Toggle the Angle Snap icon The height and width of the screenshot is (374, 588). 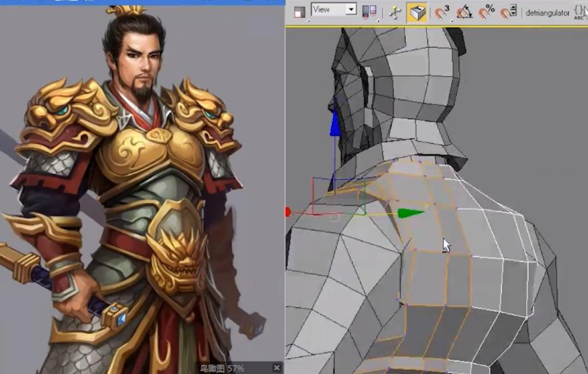464,13
